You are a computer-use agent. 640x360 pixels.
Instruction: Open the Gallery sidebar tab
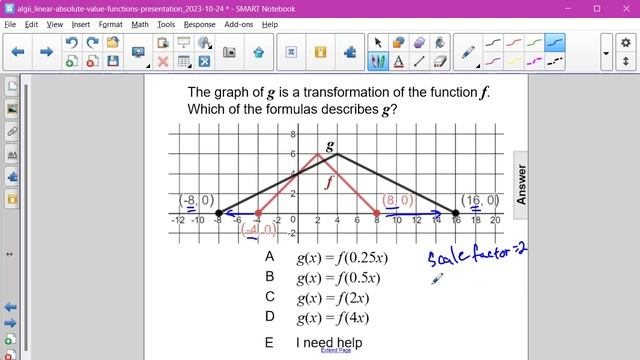tap(12, 109)
